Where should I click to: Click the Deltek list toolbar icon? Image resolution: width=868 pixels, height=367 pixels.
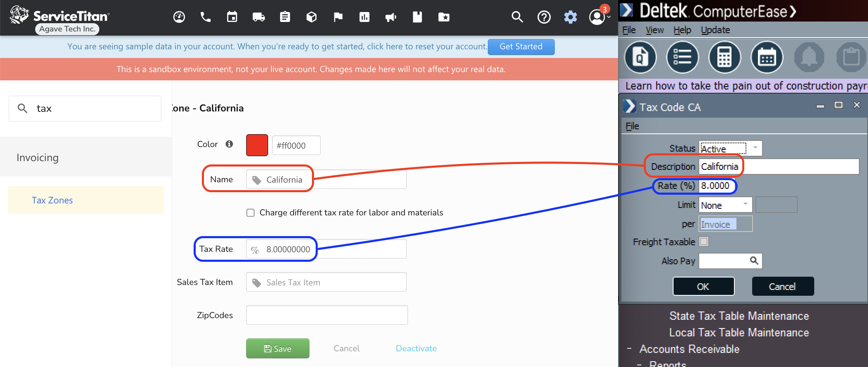point(682,57)
